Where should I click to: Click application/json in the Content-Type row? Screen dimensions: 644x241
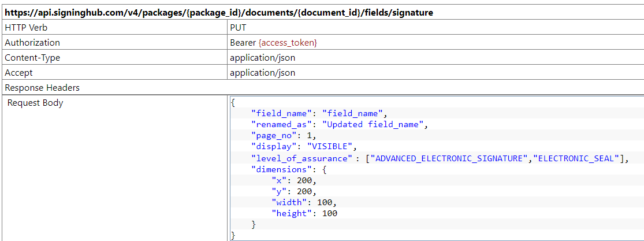click(x=262, y=58)
